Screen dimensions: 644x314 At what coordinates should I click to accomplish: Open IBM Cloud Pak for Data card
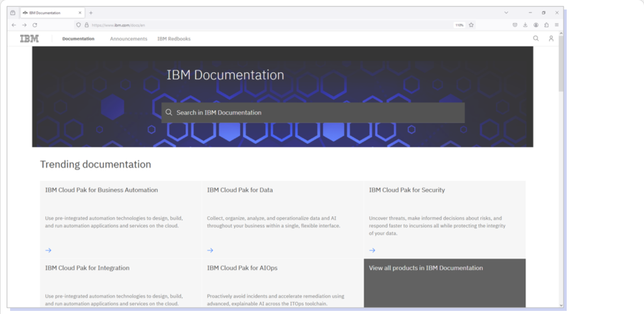pos(283,220)
